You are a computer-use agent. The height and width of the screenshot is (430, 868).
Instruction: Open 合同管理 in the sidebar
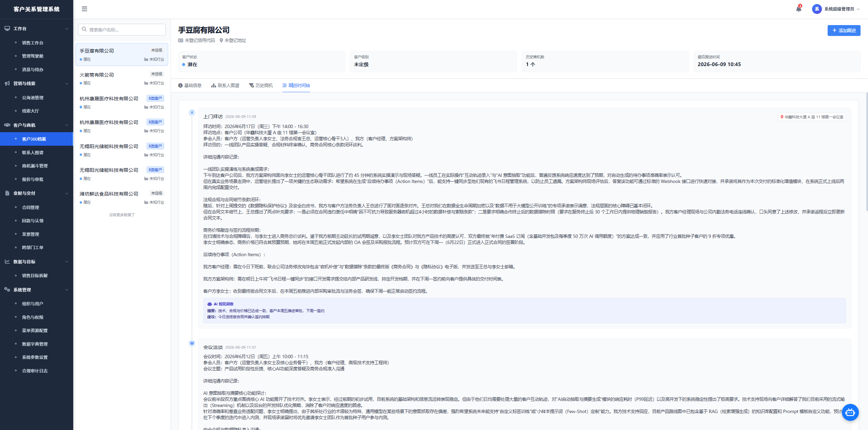tap(31, 207)
